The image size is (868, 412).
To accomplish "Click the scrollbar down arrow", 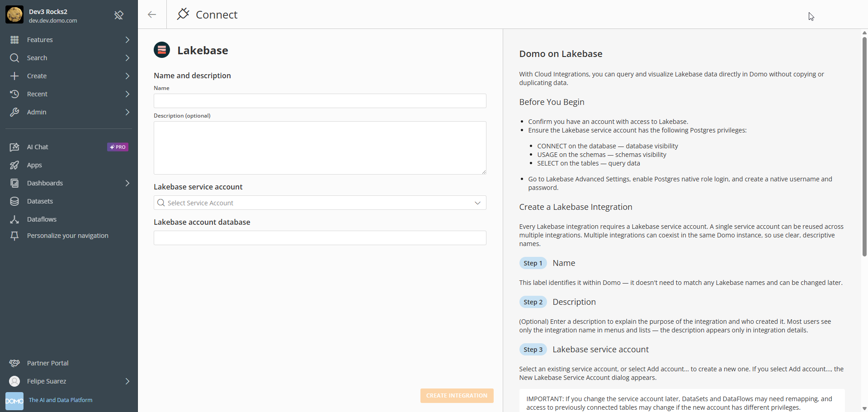I will point(864,408).
